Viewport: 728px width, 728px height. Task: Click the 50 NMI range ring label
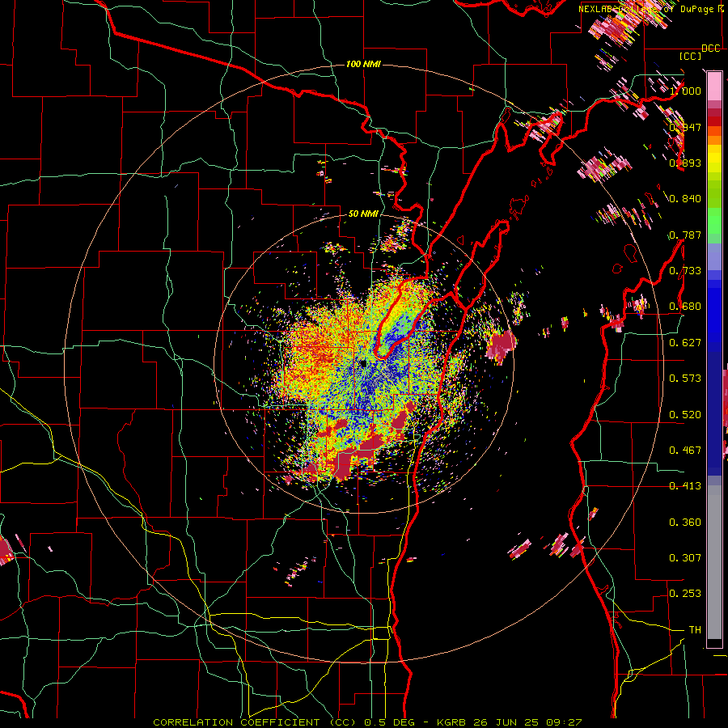[363, 214]
